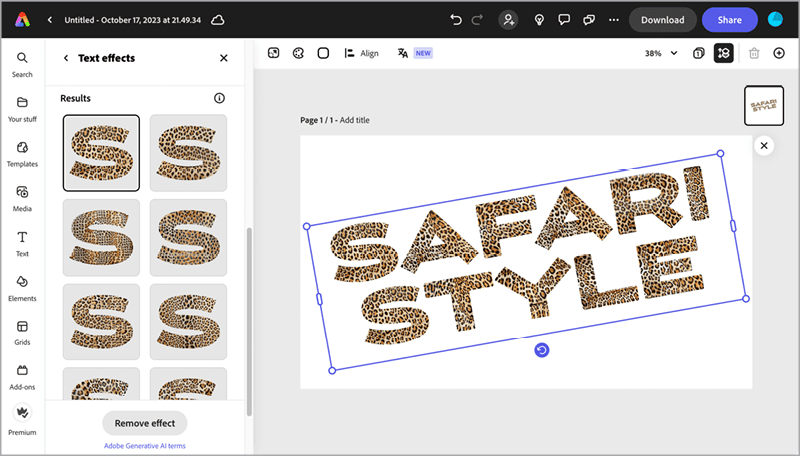Open Grids in the sidebar

point(22,333)
